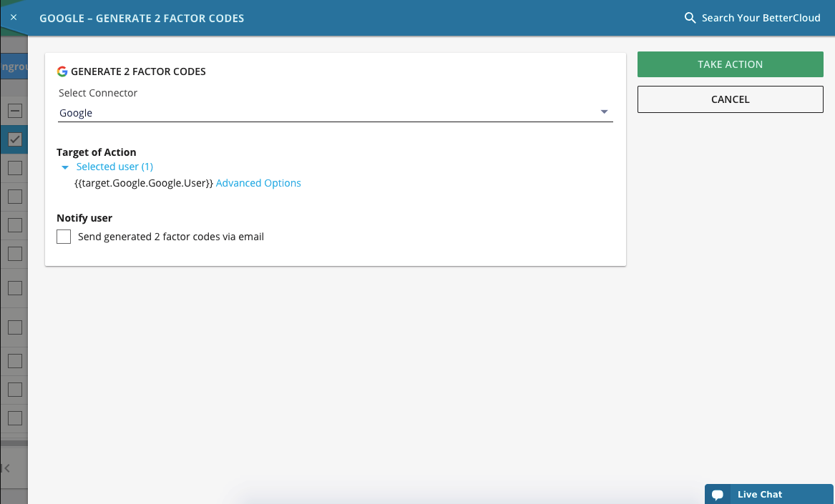Click the connector dropdown arrow

pos(604,112)
